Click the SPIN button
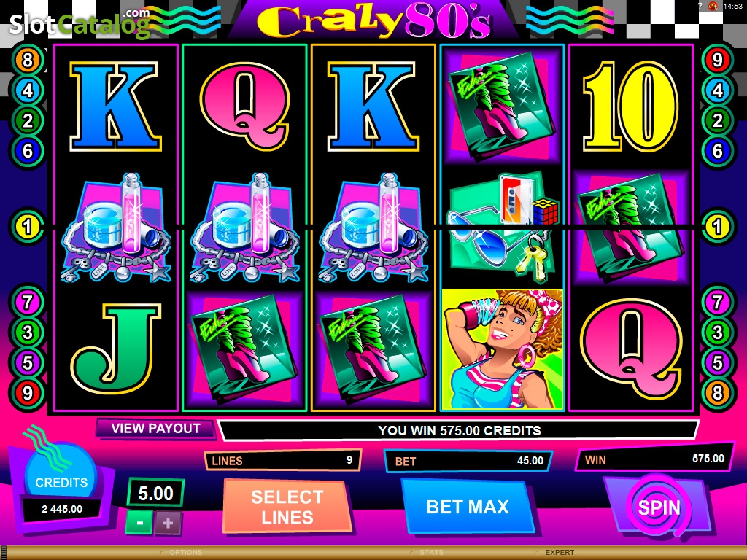The height and width of the screenshot is (560, 747). tap(659, 507)
